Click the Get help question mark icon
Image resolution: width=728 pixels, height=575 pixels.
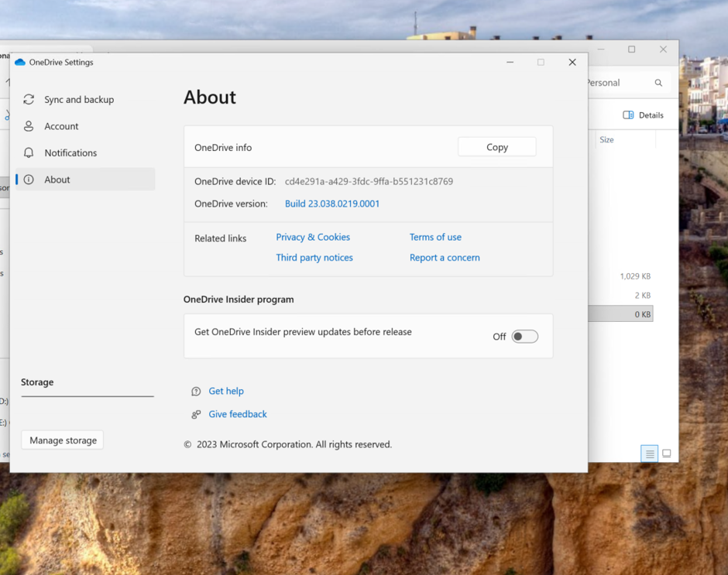tap(196, 392)
